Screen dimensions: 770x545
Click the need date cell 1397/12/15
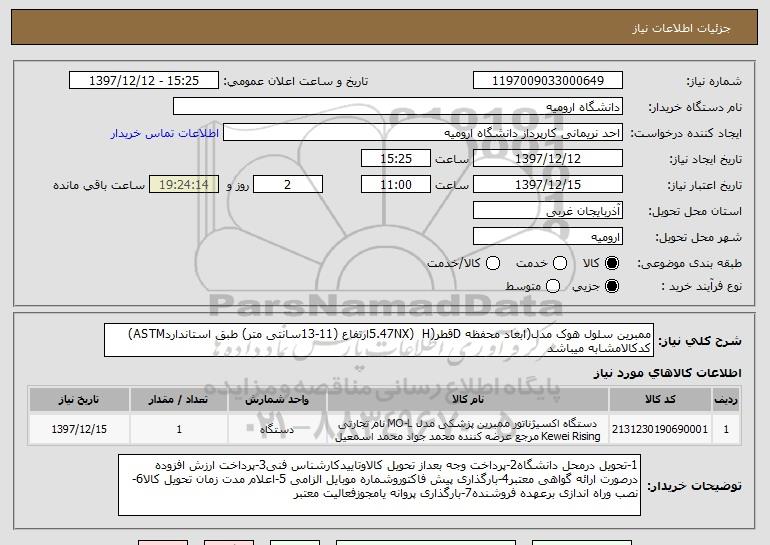pyautogui.click(x=79, y=430)
